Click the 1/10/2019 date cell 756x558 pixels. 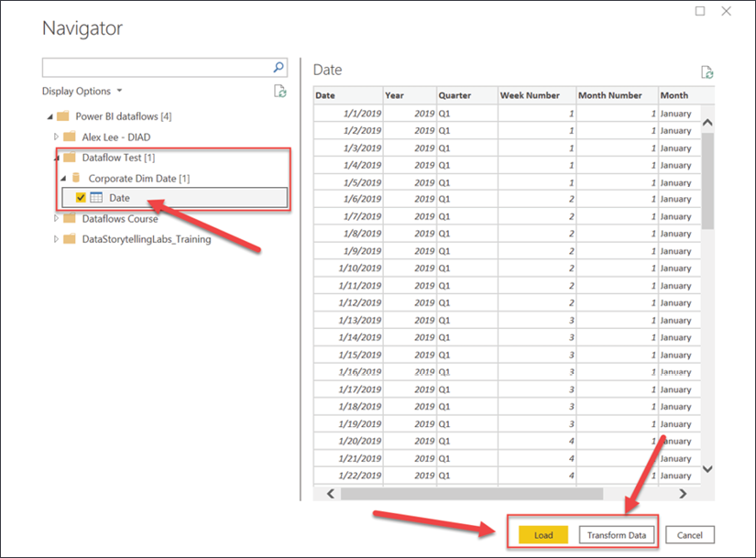tap(348, 268)
